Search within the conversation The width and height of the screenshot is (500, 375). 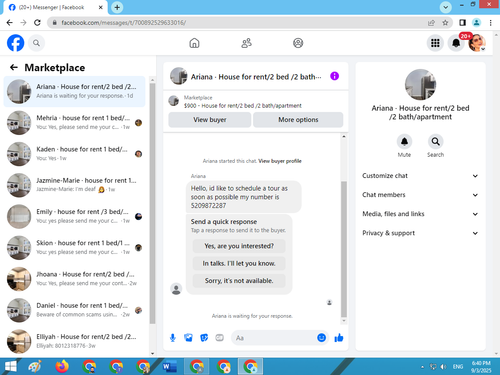[x=435, y=142]
